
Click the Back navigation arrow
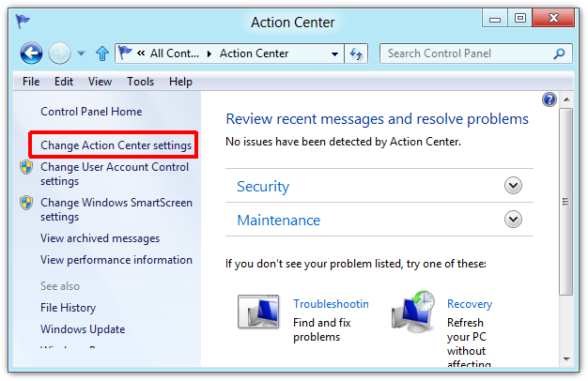click(31, 53)
